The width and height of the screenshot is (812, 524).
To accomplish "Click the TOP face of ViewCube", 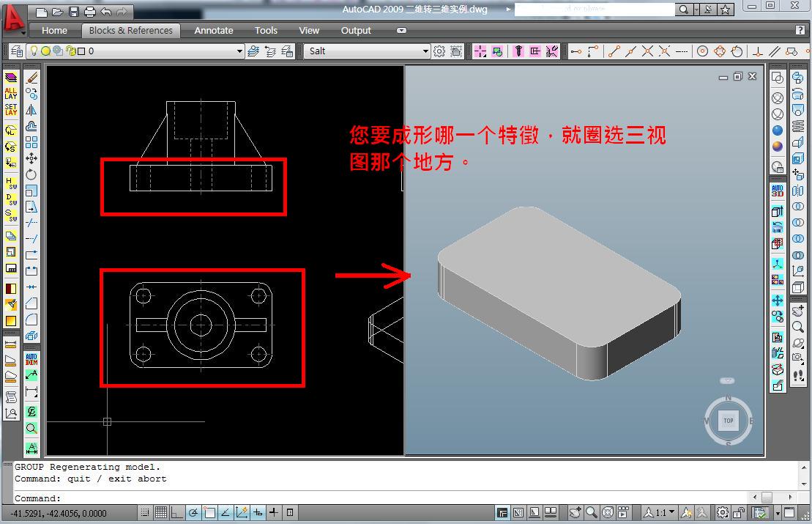I will (x=728, y=421).
